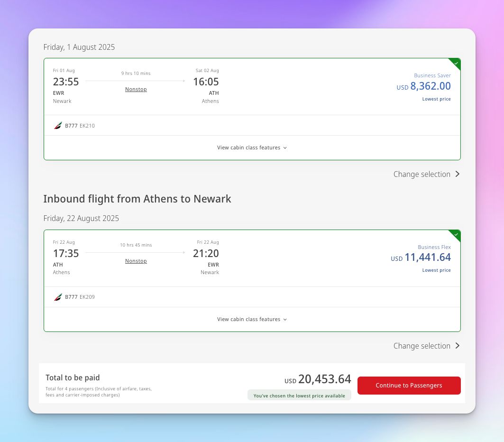Click the lowest price available notice
Image resolution: width=504 pixels, height=442 pixels.
(x=299, y=396)
